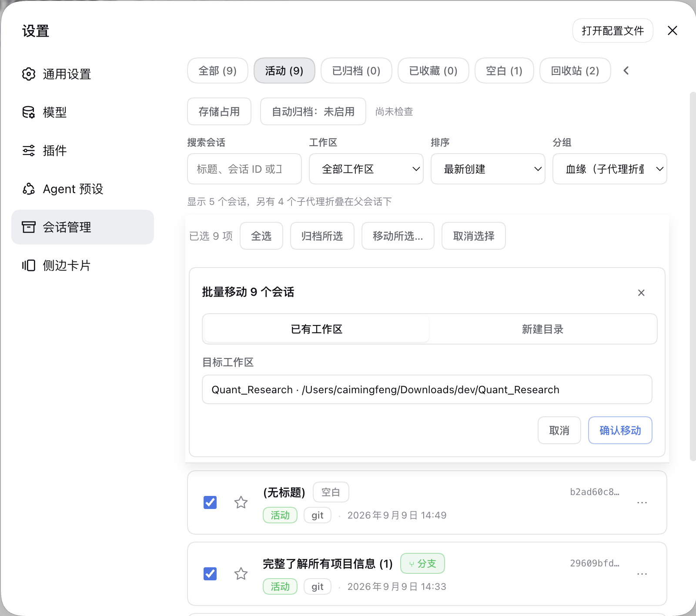Click the database icon beside 模型
The width and height of the screenshot is (696, 616).
click(x=29, y=112)
